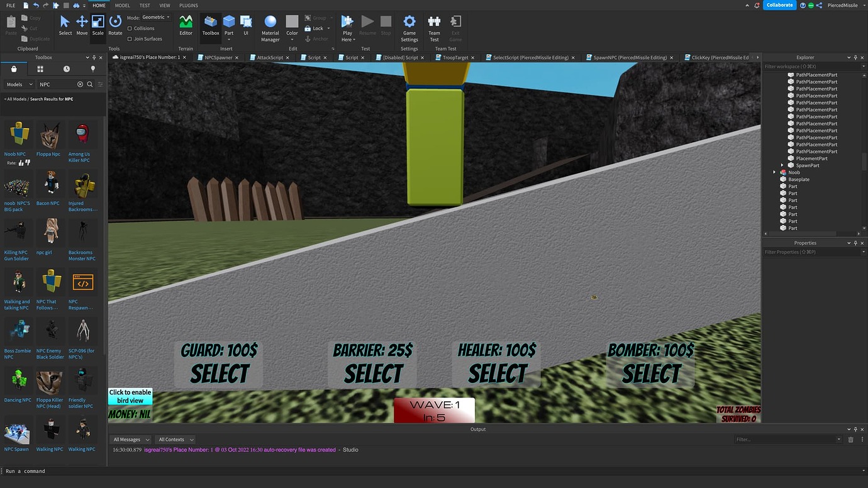Viewport: 868px width, 488px height.
Task: Click the Collaborate button
Action: click(779, 4)
